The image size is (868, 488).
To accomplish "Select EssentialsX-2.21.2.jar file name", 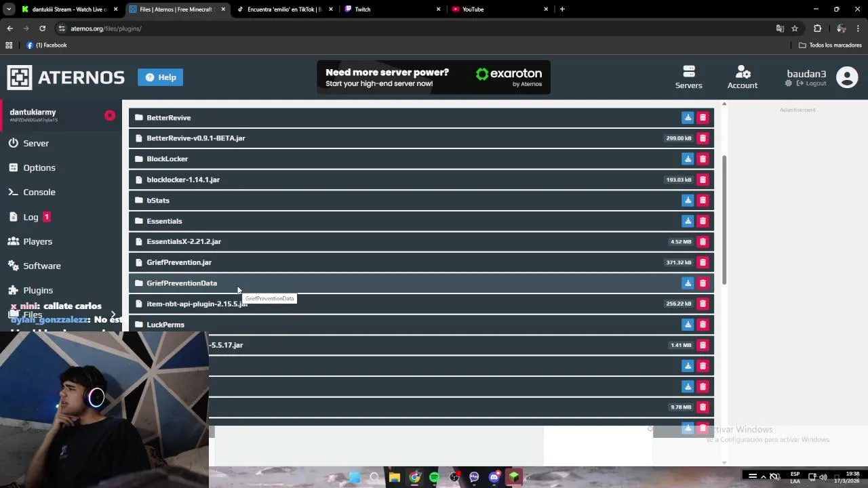I will 184,242.
